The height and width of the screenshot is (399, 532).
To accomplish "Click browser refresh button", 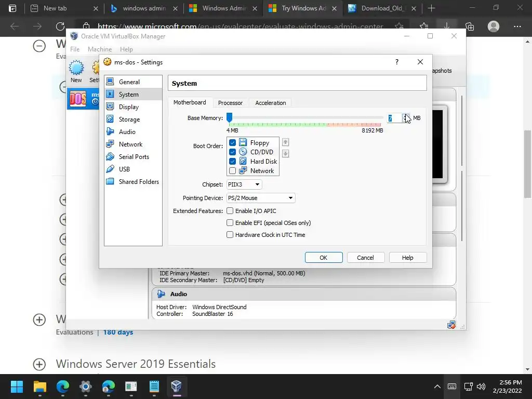I will (x=60, y=26).
